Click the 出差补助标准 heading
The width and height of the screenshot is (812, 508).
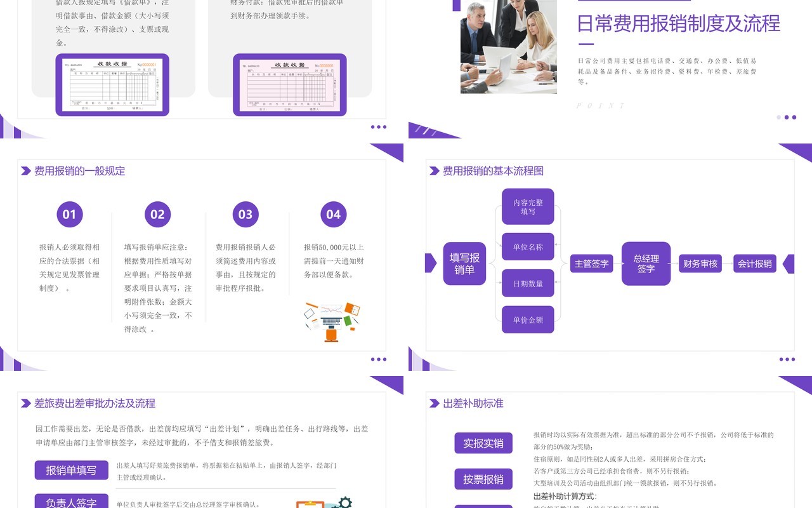(473, 403)
